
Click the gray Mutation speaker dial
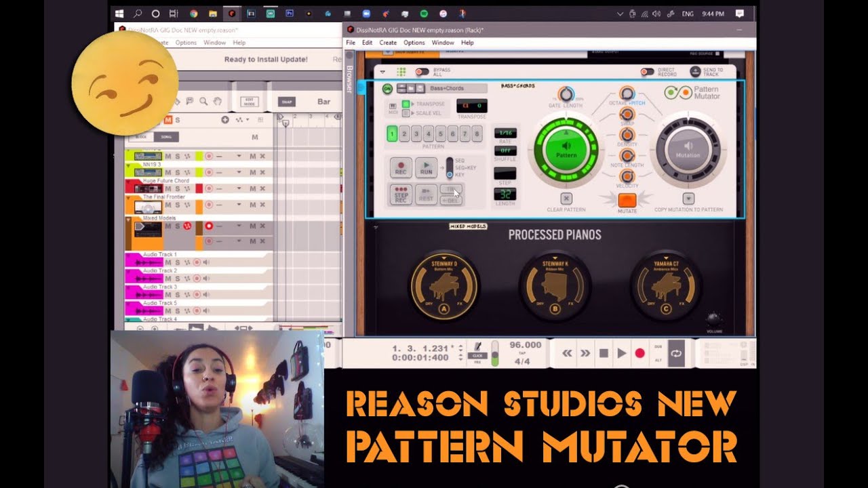[688, 149]
